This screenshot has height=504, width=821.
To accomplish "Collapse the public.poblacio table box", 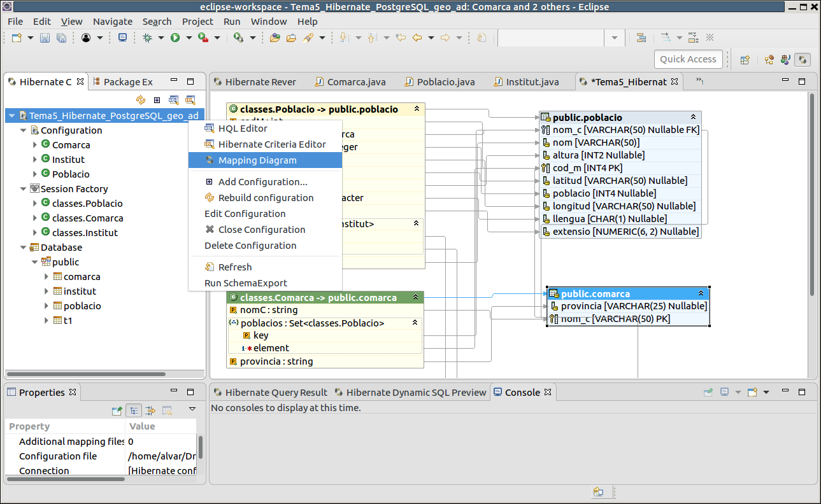I will pos(693,117).
